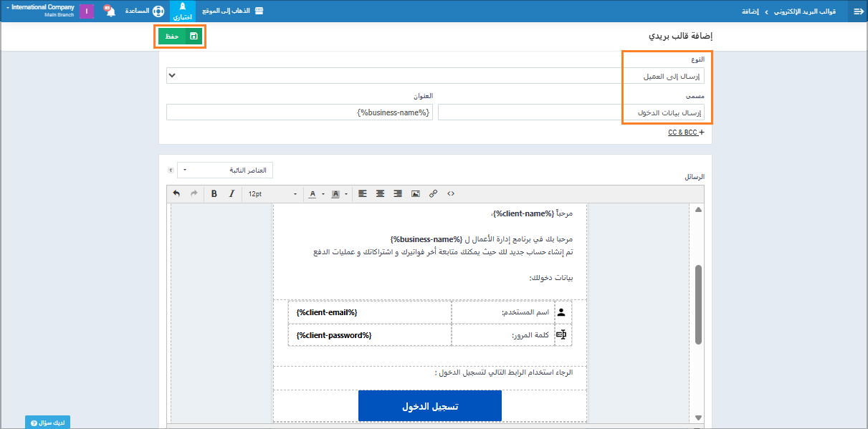
Task: Align message text to the right
Action: 397,194
